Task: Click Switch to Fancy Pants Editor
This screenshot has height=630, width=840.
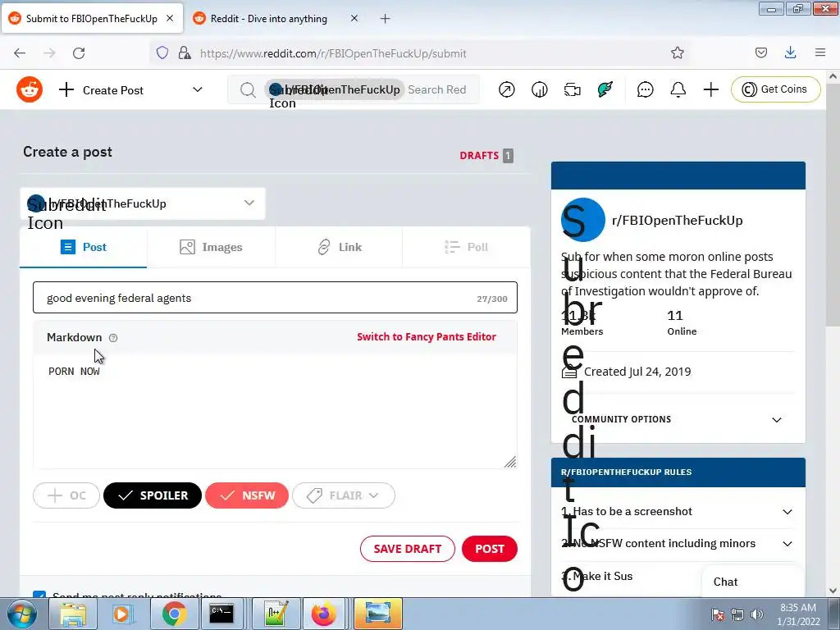Action: point(427,337)
